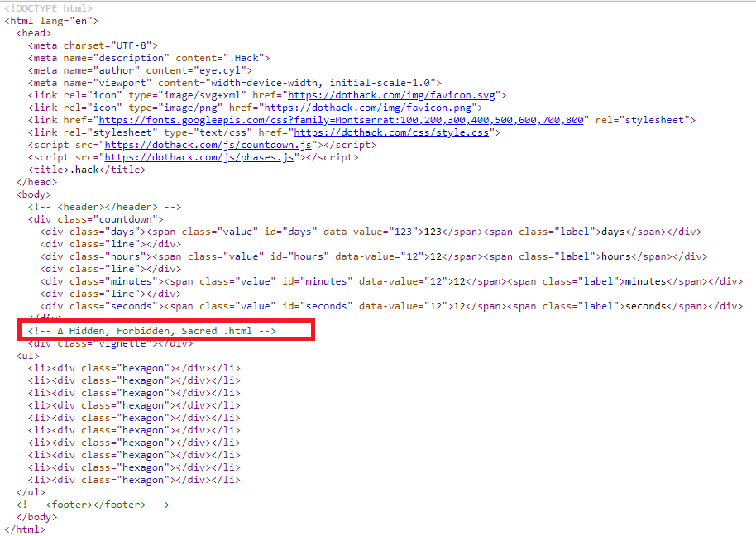Click the <title>.hack</title> line
Screen dimensions: 756x536
coord(87,170)
